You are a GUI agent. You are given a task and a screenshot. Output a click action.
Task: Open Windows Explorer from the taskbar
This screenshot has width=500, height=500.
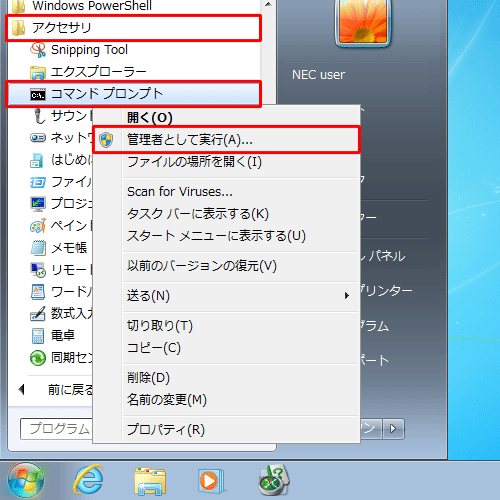point(150,481)
